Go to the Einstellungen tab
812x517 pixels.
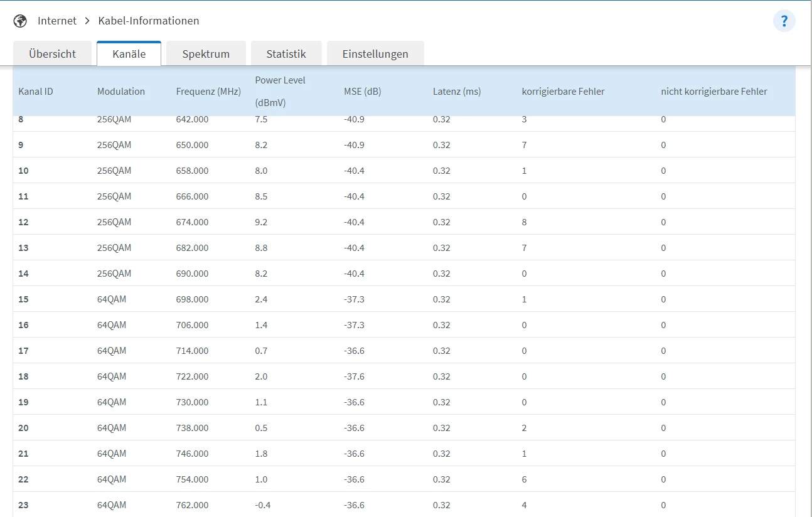coord(375,54)
